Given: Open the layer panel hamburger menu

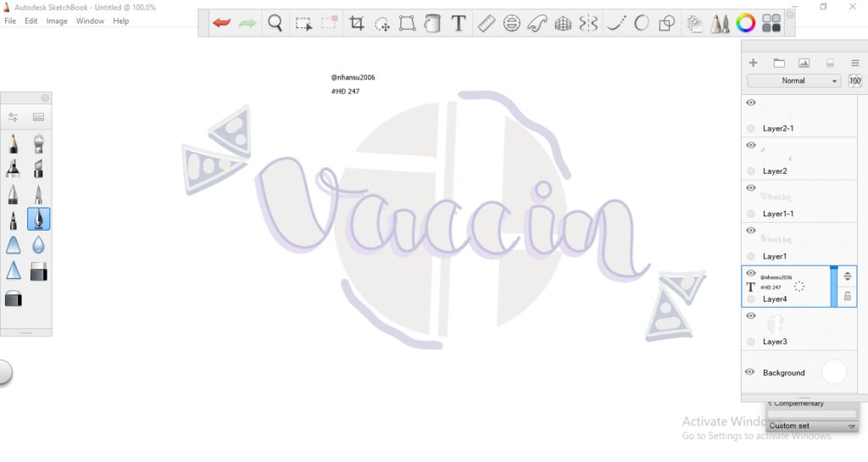Looking at the screenshot, I should 854,63.
